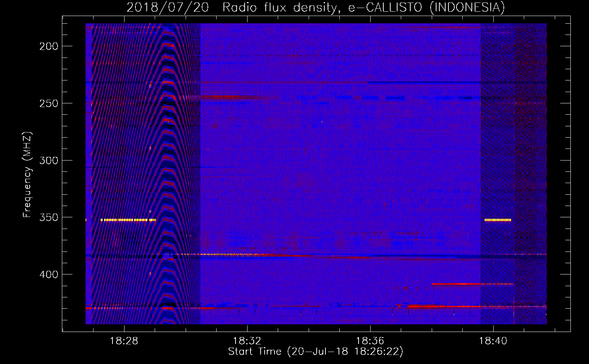Click the 'Start Time (20-Jul-18 18:26:22)' label

(x=316, y=352)
